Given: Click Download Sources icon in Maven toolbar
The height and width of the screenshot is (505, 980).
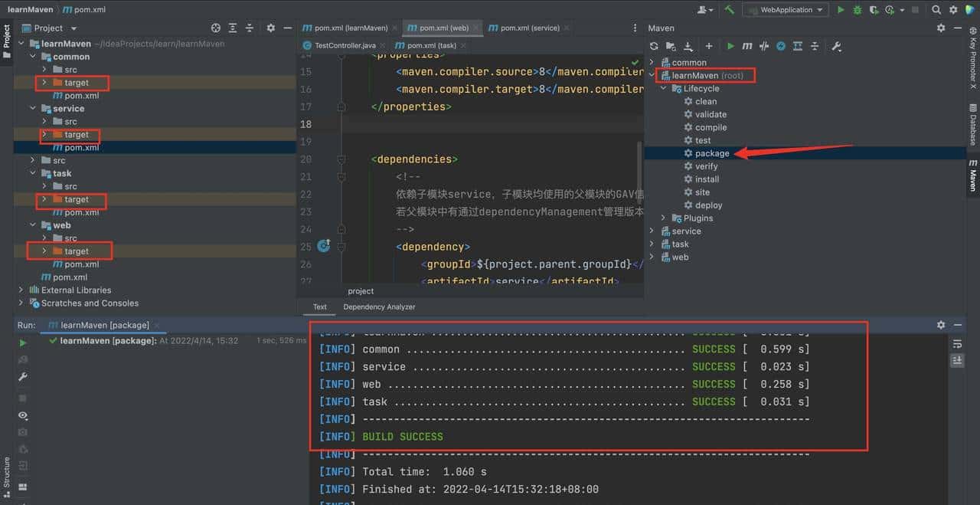Looking at the screenshot, I should 688,46.
